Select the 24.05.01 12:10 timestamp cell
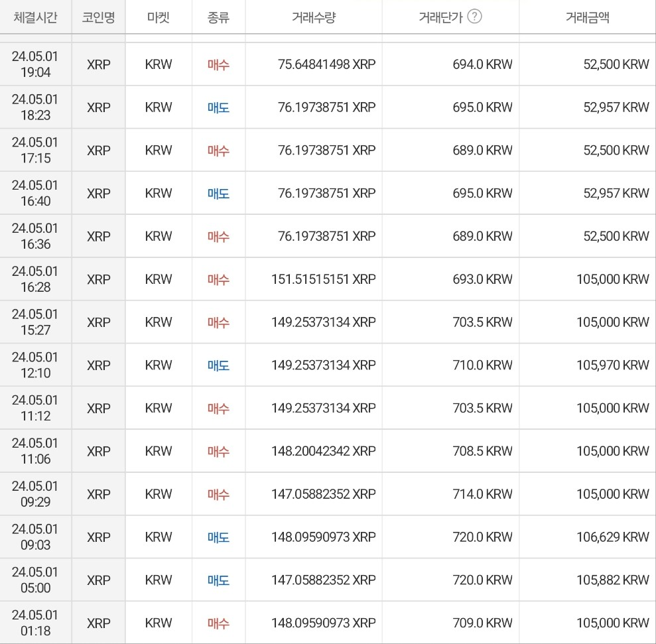The height and width of the screenshot is (644, 656). pos(35,365)
